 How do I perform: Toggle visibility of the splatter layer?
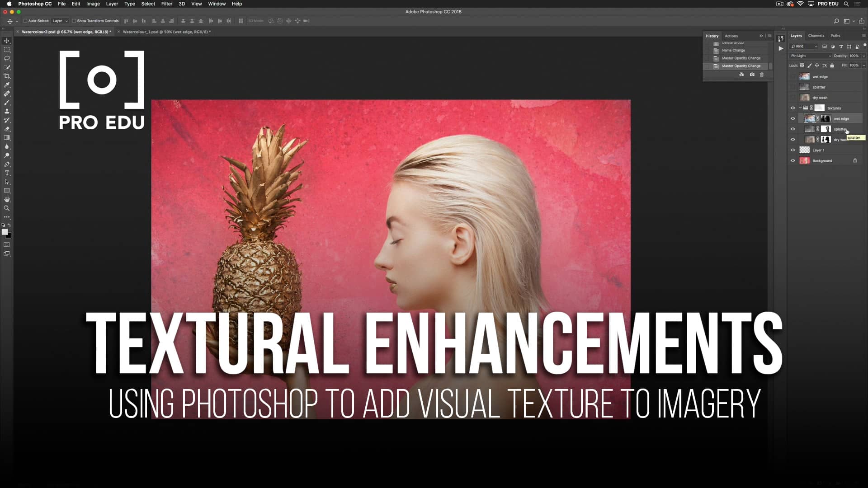793,129
